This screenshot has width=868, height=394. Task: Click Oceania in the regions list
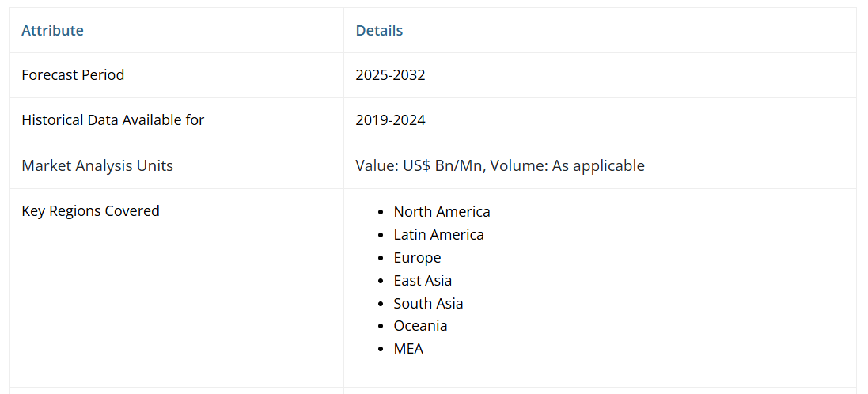coord(422,326)
